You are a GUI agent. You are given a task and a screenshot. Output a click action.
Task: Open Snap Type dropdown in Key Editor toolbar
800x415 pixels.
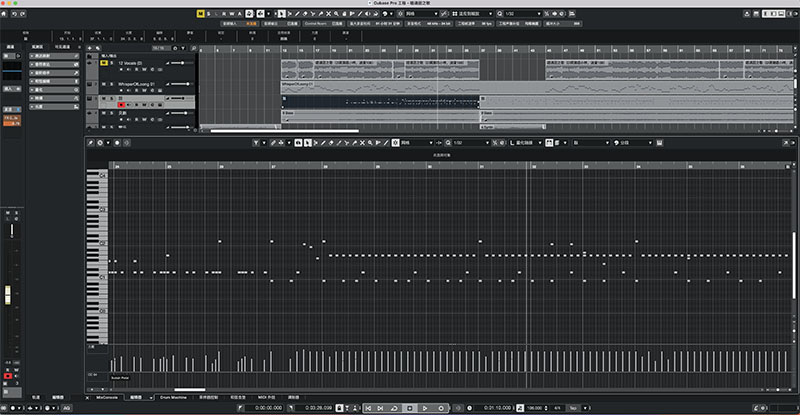pyautogui.click(x=416, y=143)
